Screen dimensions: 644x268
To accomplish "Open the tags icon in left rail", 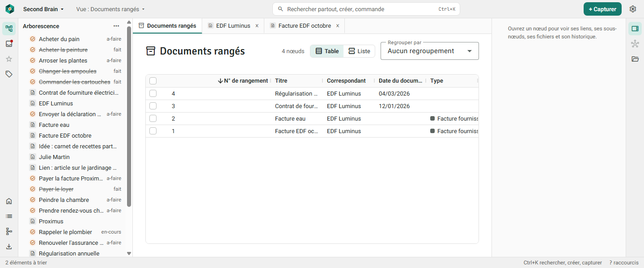I will (9, 74).
